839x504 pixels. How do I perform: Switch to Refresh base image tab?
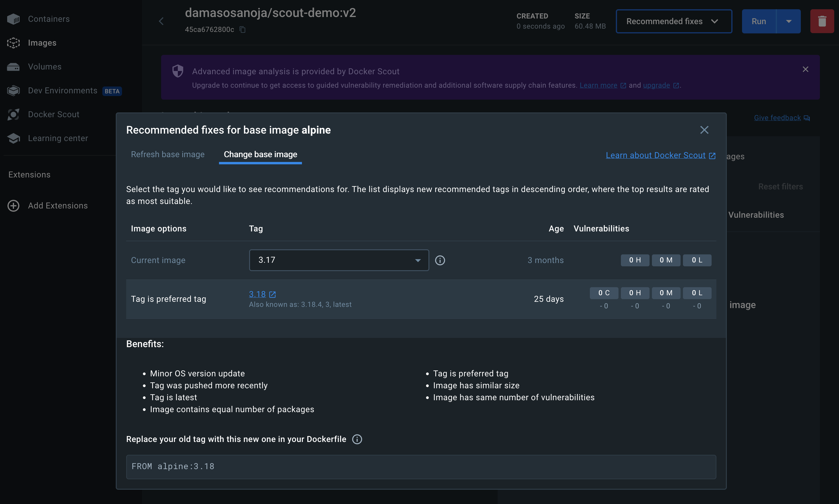tap(167, 154)
